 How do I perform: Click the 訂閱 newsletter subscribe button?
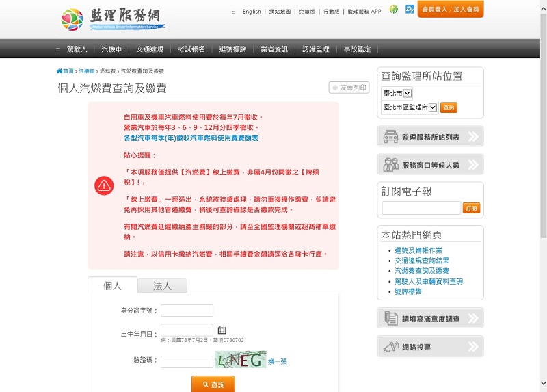471,208
